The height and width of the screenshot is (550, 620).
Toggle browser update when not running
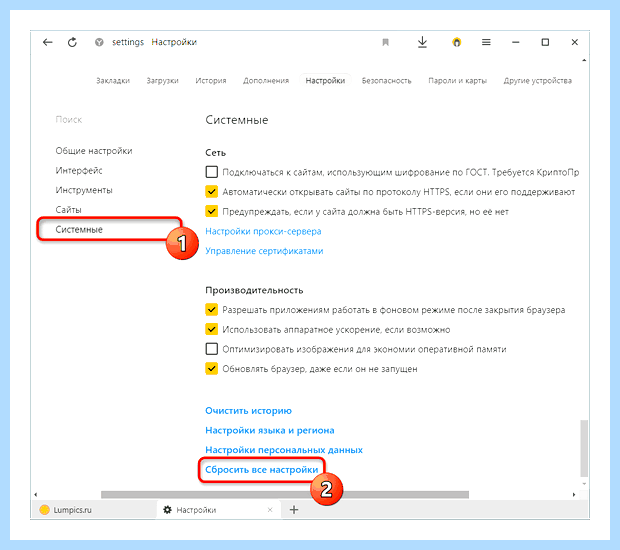pyautogui.click(x=212, y=369)
